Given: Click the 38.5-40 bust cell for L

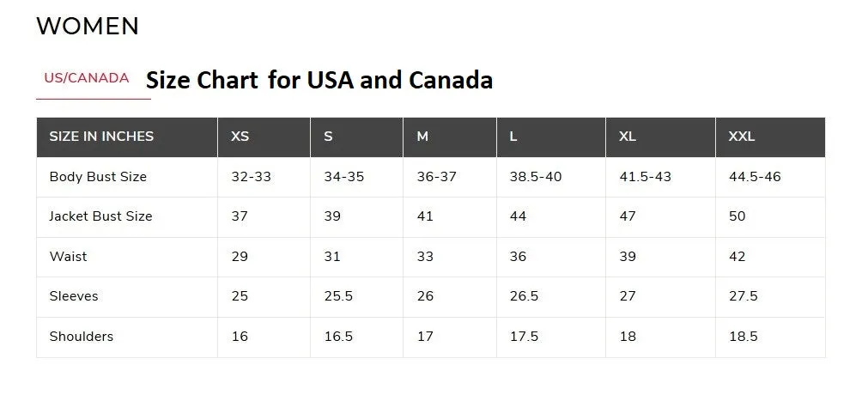Looking at the screenshot, I should tap(536, 177).
